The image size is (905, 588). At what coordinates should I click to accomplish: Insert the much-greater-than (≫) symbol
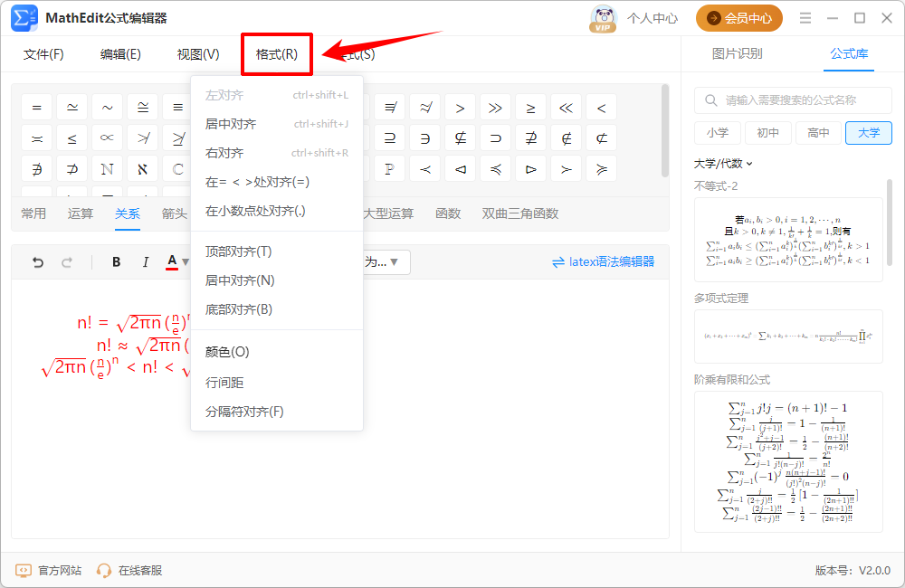click(495, 108)
